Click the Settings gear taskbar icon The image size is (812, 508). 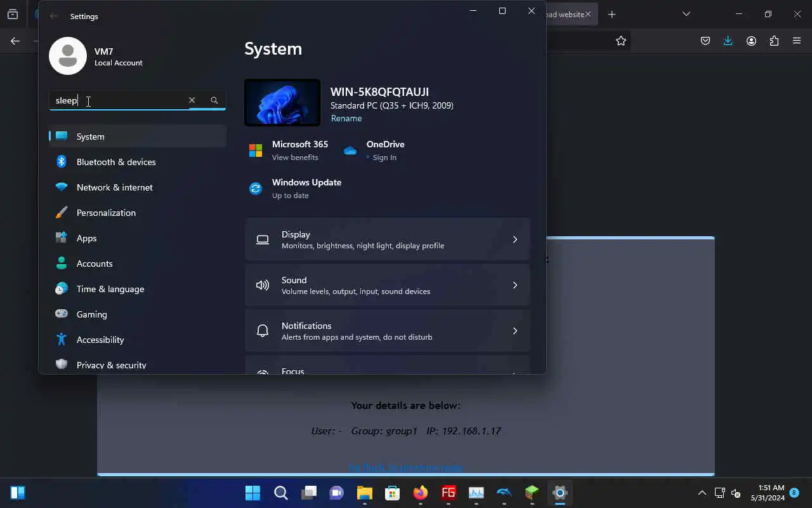point(560,493)
